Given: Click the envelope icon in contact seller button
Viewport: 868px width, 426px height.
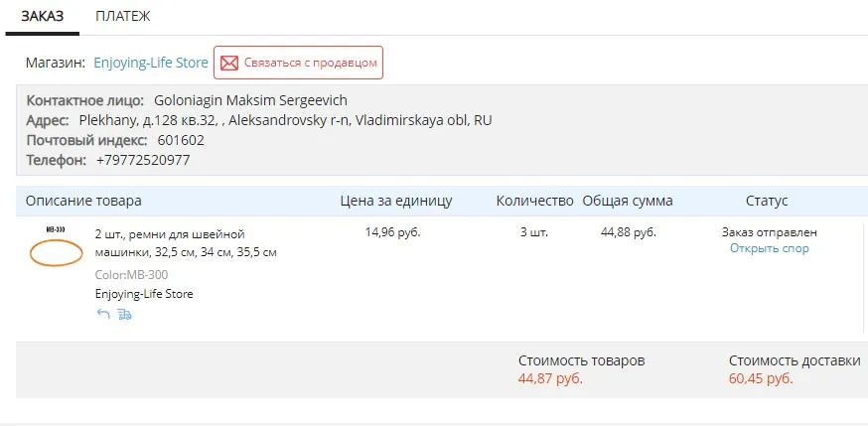Looking at the screenshot, I should point(229,63).
